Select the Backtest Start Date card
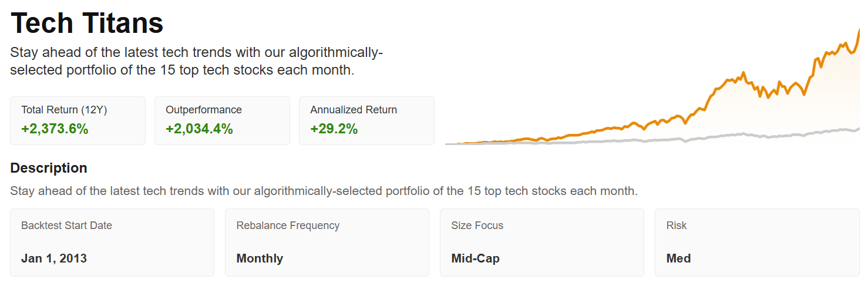 [112, 243]
